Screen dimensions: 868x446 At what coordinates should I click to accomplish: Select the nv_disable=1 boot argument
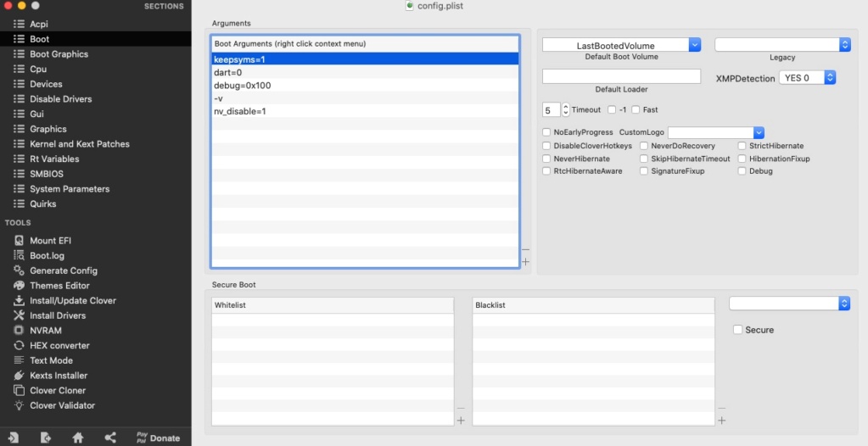click(x=366, y=111)
